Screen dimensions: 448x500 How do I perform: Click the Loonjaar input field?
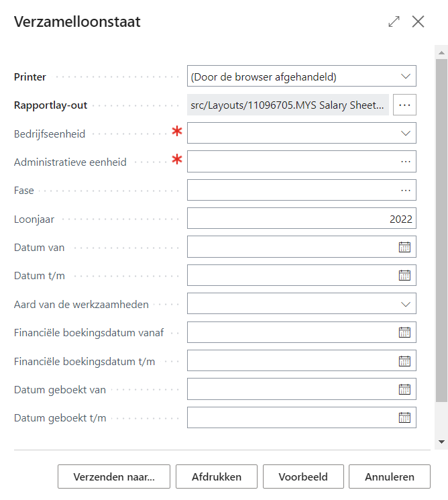point(301,219)
